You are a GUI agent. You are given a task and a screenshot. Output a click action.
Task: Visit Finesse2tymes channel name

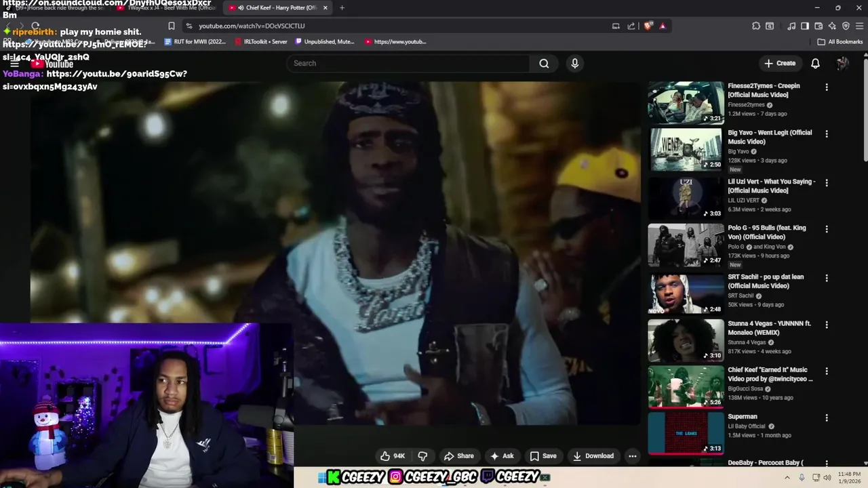point(746,105)
